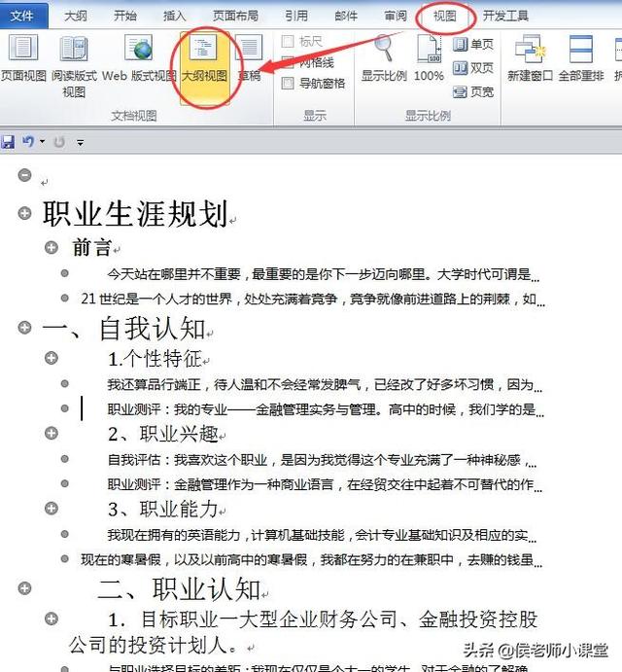Choose One Page (单页) zoom
Screen dimensions: 622x672
[x=473, y=44]
